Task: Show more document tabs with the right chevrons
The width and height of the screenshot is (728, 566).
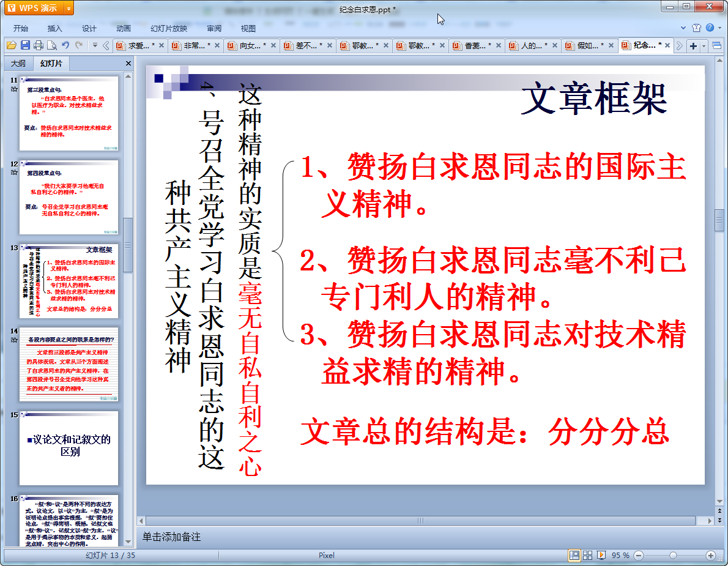Action: [x=679, y=45]
